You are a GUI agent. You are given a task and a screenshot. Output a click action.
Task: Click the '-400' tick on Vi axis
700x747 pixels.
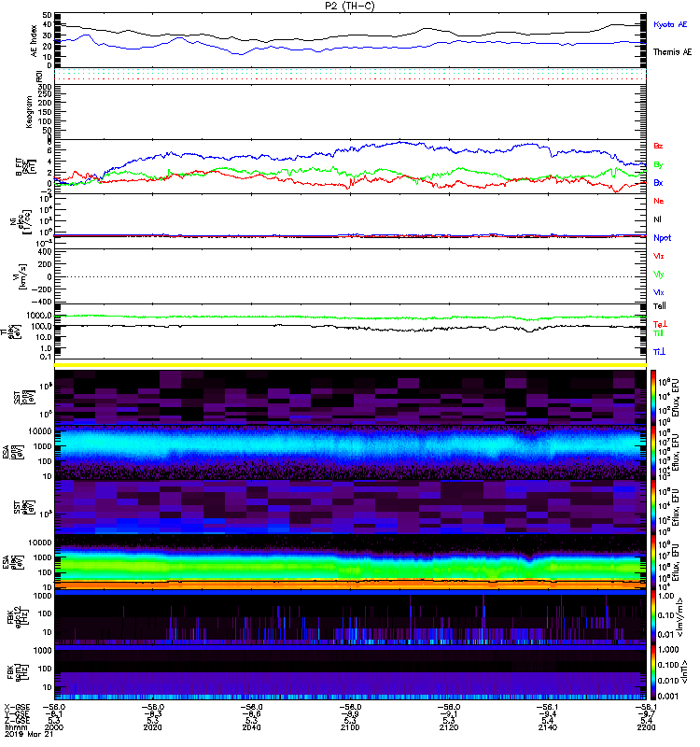tap(42, 302)
